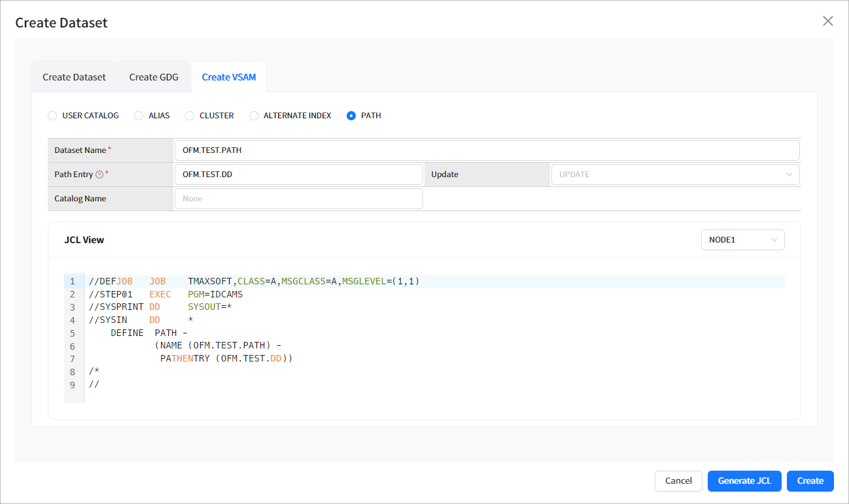The width and height of the screenshot is (849, 504).
Task: Open the NODE1 node selector dropdown
Action: tap(742, 240)
